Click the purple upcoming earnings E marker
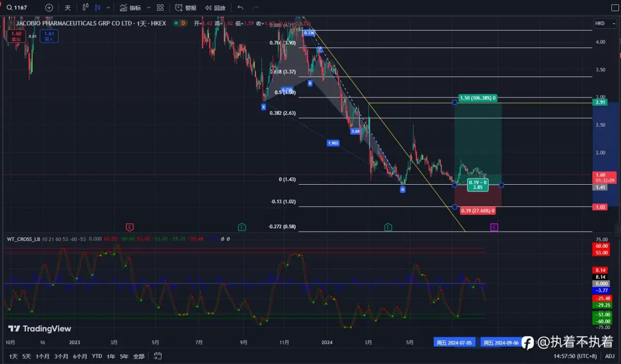The image size is (621, 364). pyautogui.click(x=494, y=227)
